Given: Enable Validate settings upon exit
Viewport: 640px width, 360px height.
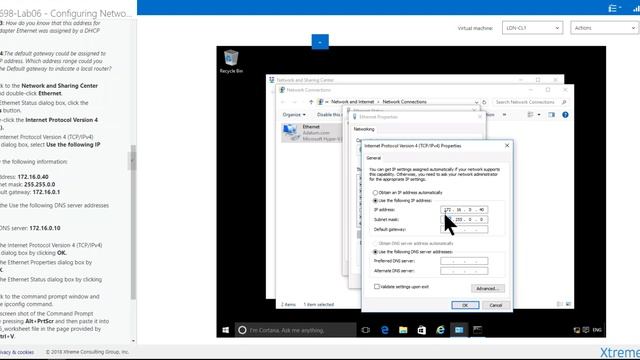Looking at the screenshot, I should [377, 287].
